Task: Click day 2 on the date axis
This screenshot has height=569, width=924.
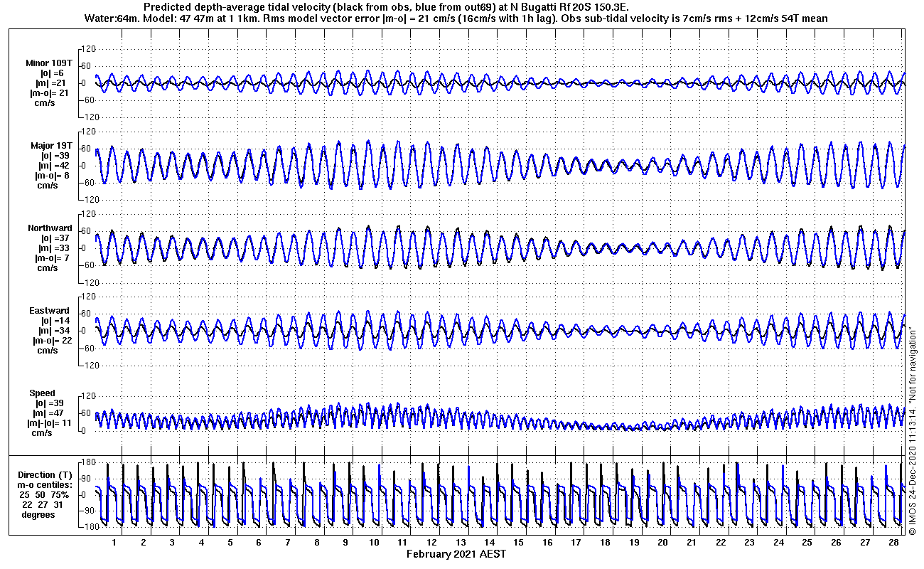Action: [x=143, y=543]
